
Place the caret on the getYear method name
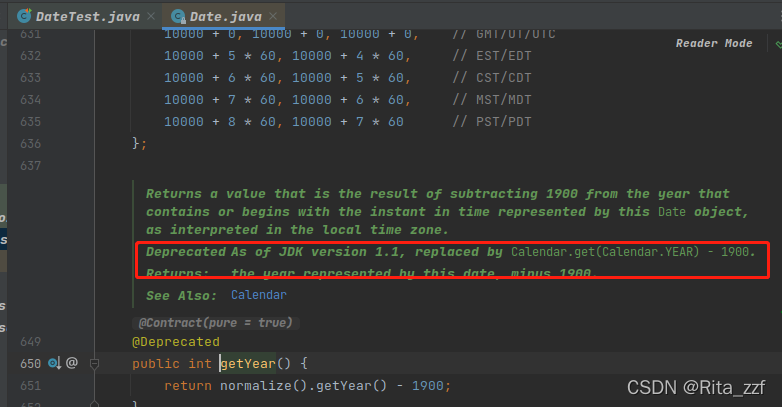coord(248,364)
